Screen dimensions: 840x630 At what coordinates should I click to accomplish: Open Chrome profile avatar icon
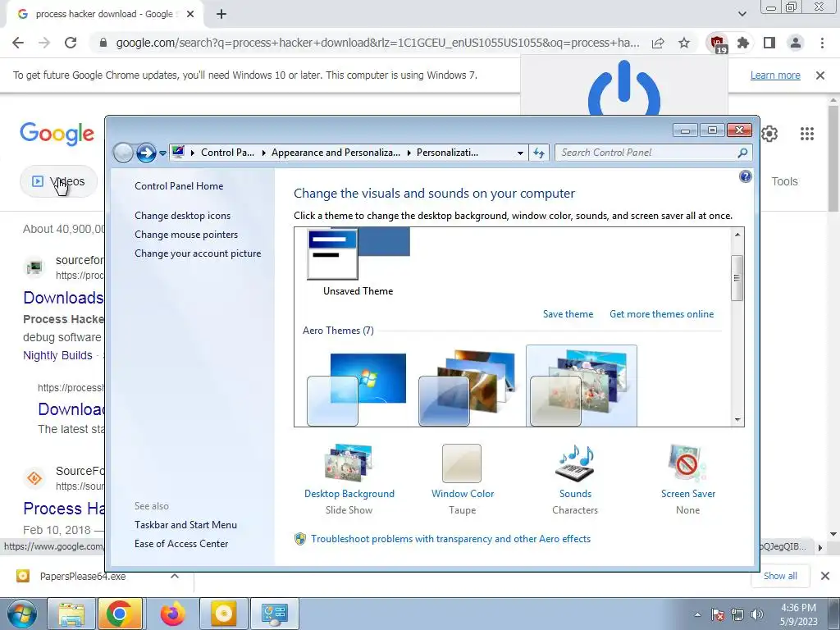796,43
